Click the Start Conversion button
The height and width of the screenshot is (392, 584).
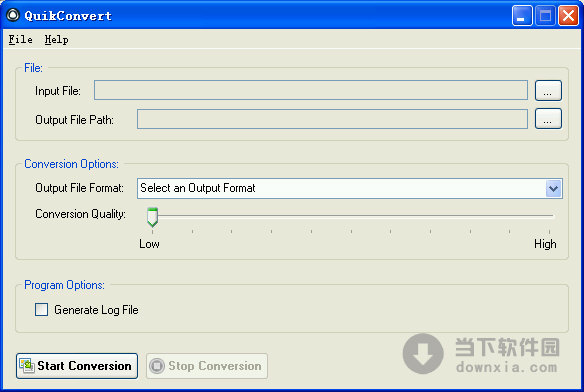(x=77, y=366)
